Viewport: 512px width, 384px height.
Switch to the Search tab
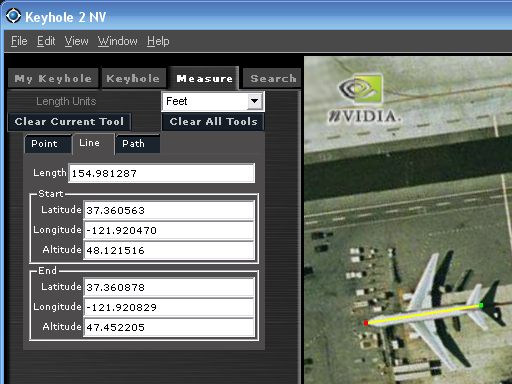click(x=273, y=79)
